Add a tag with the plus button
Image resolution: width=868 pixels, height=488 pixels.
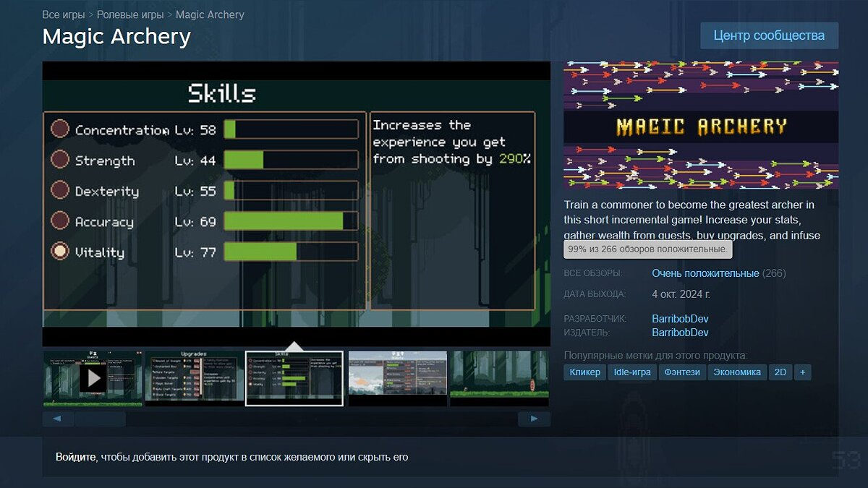[x=802, y=372]
